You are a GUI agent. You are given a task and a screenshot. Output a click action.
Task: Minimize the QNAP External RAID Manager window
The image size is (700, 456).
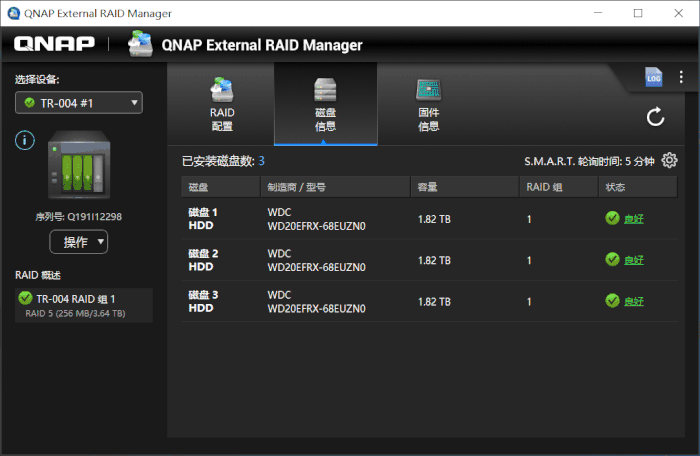[598, 13]
